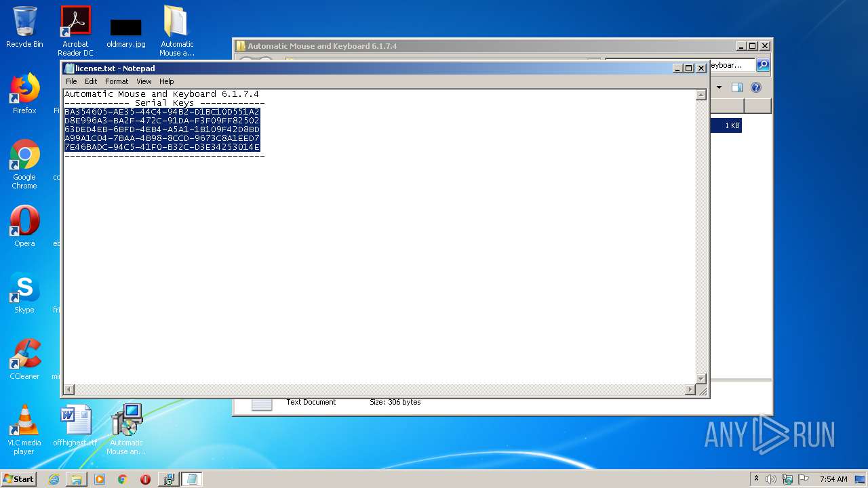Click the first serial key line BA354605
868x488 pixels.
[162, 112]
